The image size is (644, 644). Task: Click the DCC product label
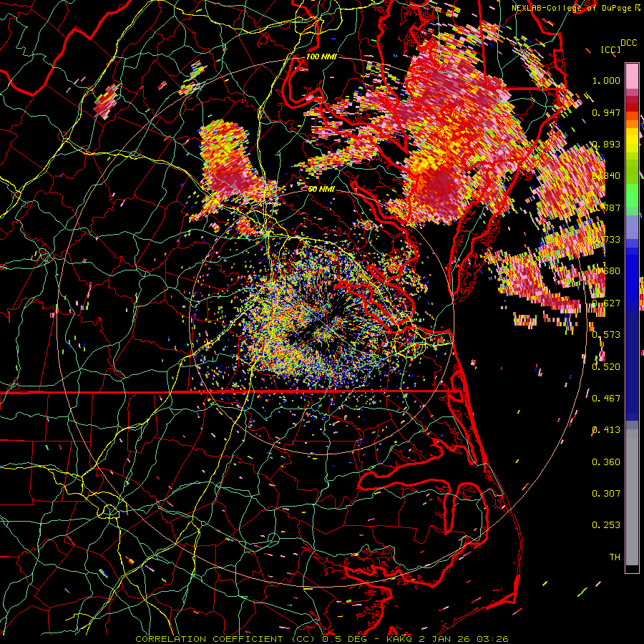[629, 43]
